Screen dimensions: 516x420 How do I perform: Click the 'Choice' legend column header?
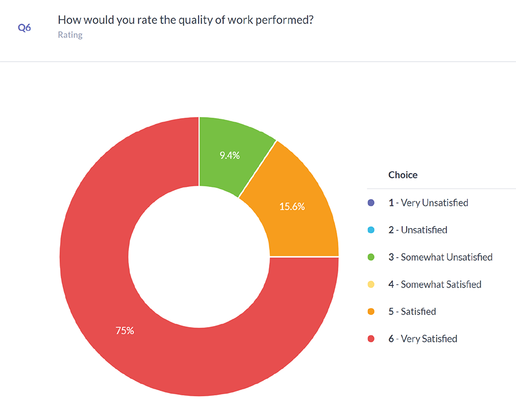point(403,175)
